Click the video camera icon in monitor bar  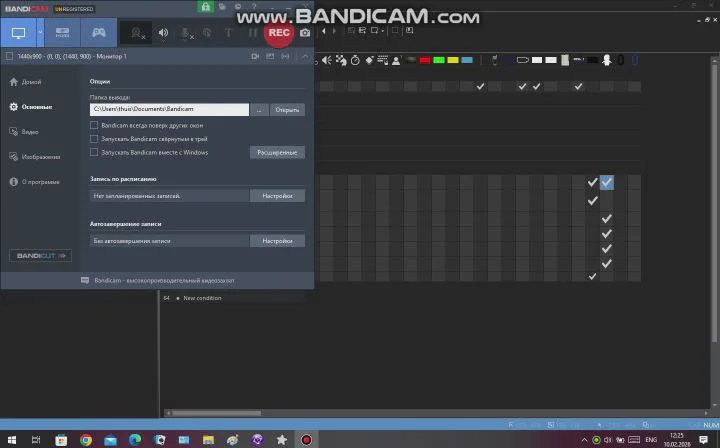(x=255, y=56)
